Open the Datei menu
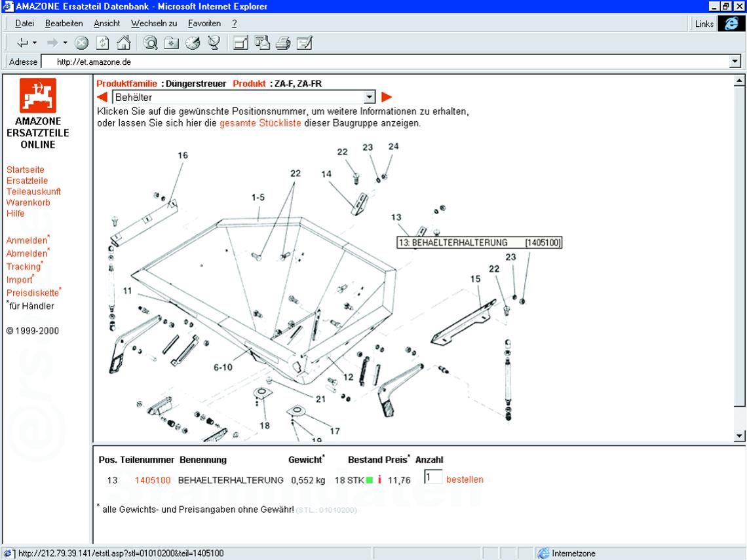Screen dimensions: 747x560 coord(24,24)
